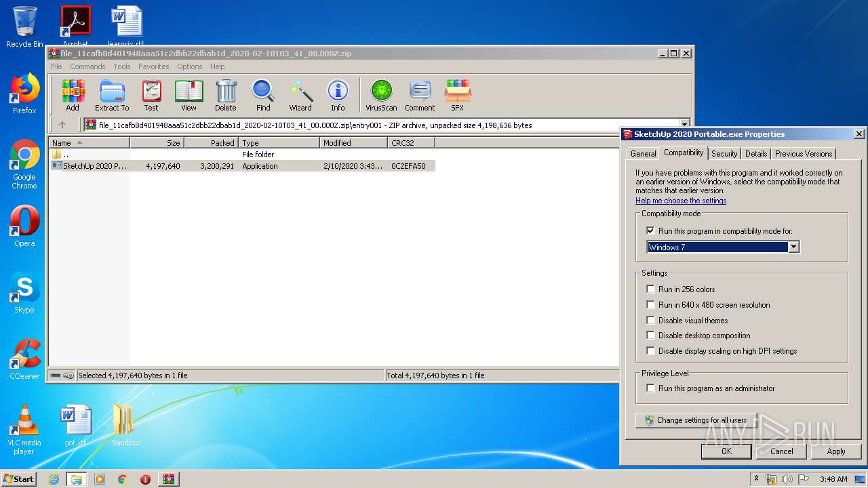Image resolution: width=868 pixels, height=488 pixels.
Task: Click the Find magnifier icon
Action: pos(263,96)
